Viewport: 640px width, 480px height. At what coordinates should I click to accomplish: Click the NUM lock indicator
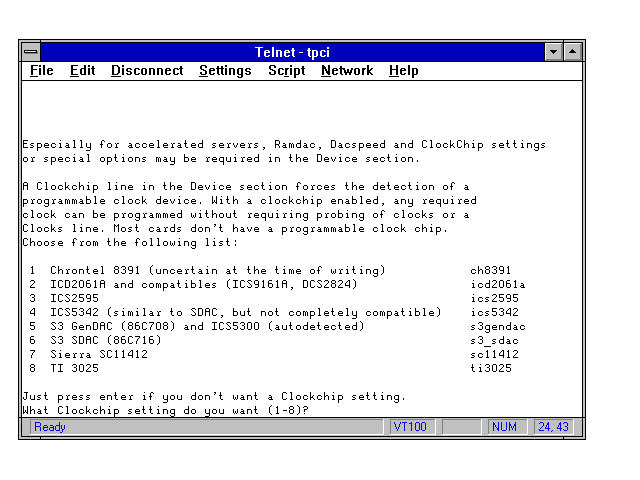coord(505,427)
